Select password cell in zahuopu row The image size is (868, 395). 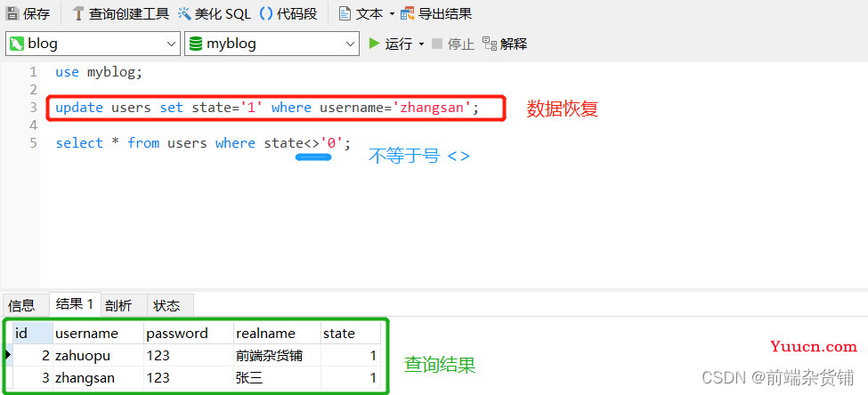[x=189, y=355]
